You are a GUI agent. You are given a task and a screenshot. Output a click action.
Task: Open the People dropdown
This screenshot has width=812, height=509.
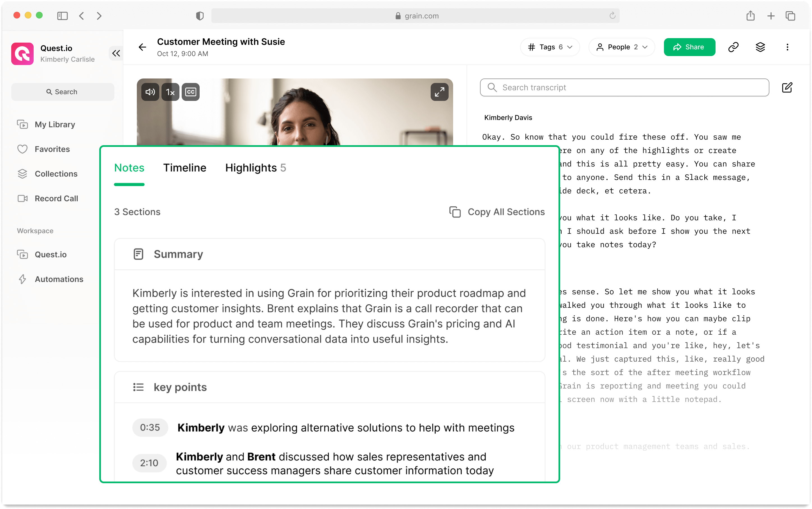pyautogui.click(x=621, y=47)
